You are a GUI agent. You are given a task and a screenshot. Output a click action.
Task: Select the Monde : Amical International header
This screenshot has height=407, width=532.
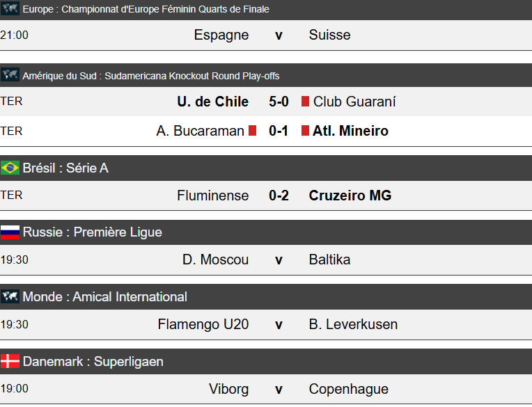[x=104, y=297]
